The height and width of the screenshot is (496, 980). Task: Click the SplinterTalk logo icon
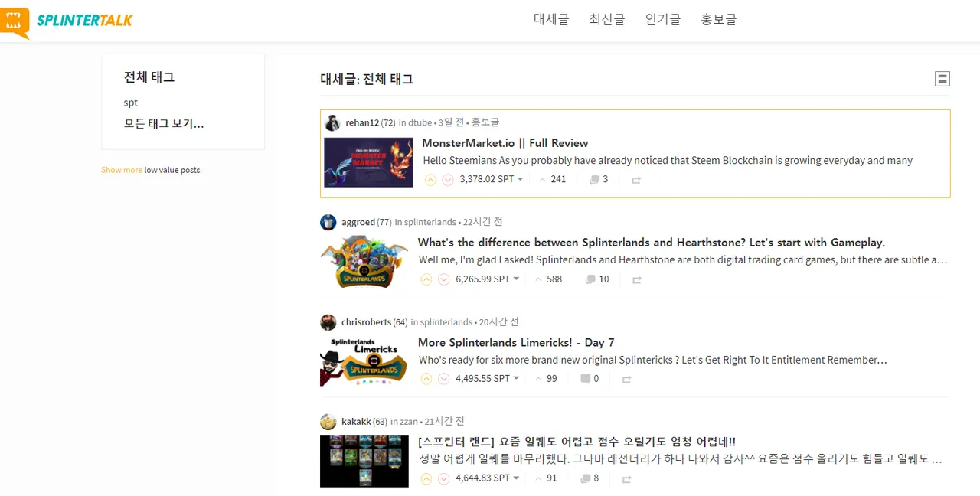15,22
